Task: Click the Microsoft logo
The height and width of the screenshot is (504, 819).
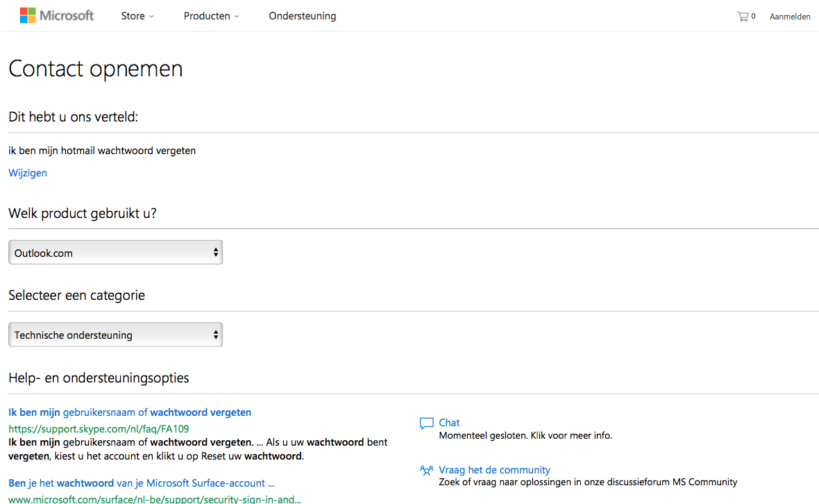Action: tap(56, 16)
